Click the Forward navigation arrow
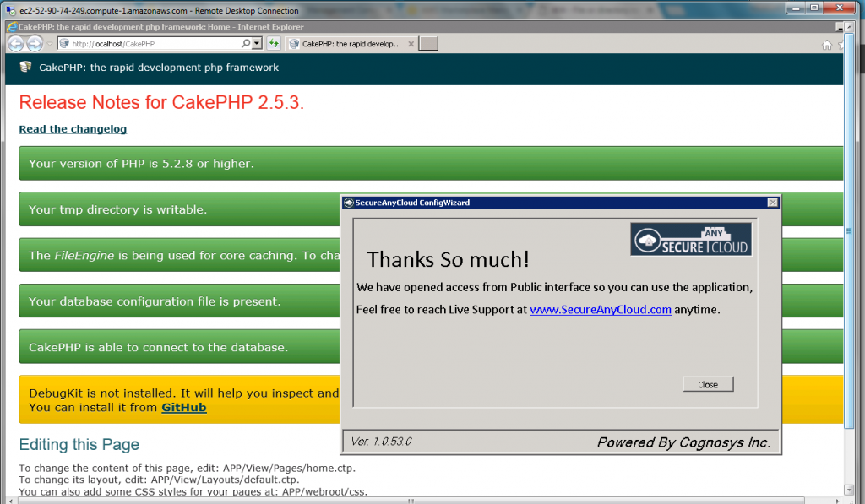The width and height of the screenshot is (865, 504). (34, 43)
